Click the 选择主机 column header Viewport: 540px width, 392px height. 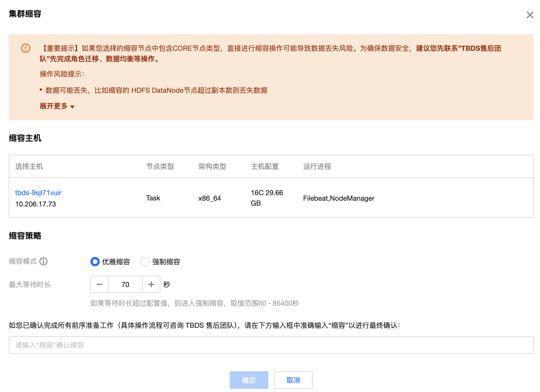29,167
